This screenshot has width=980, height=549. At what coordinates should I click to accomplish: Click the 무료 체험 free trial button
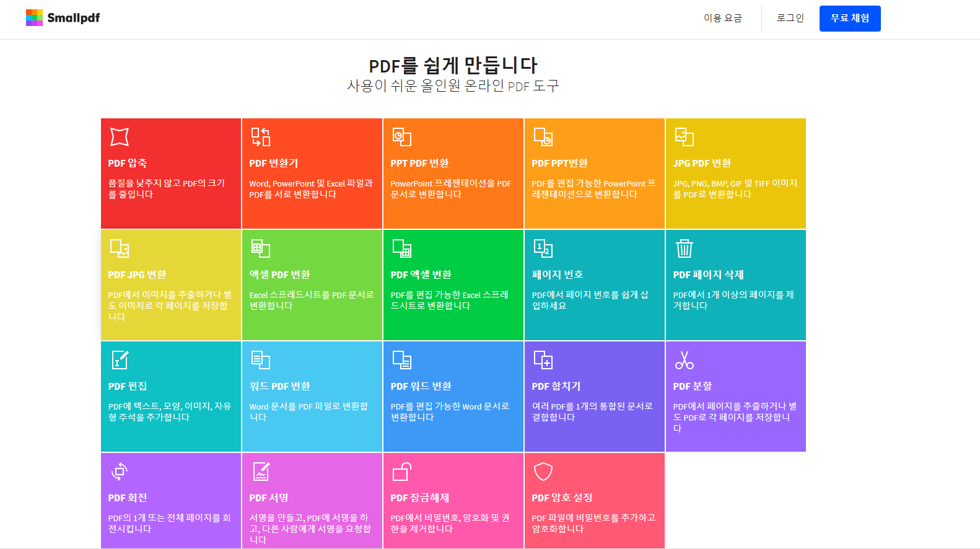point(850,19)
